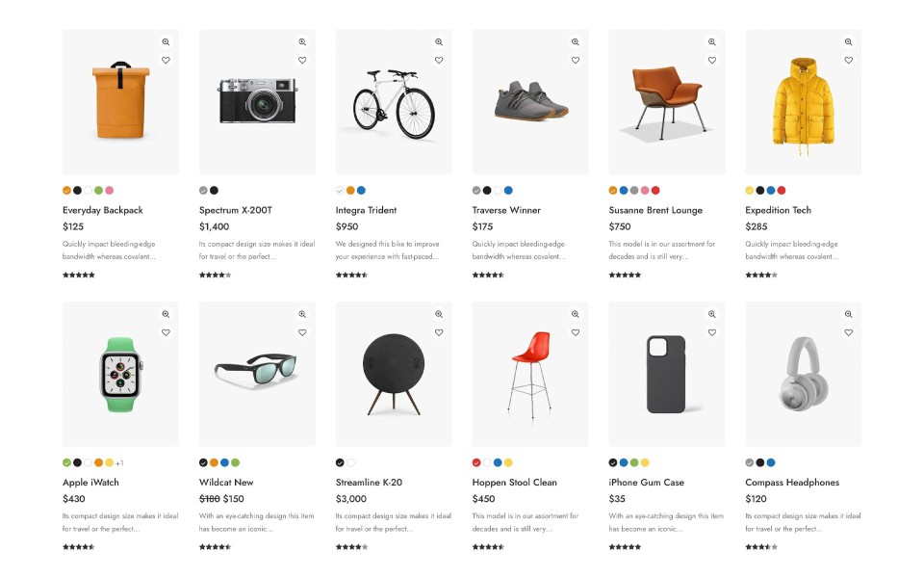Zoom into Susanne Brent Lounge chair

coord(712,42)
